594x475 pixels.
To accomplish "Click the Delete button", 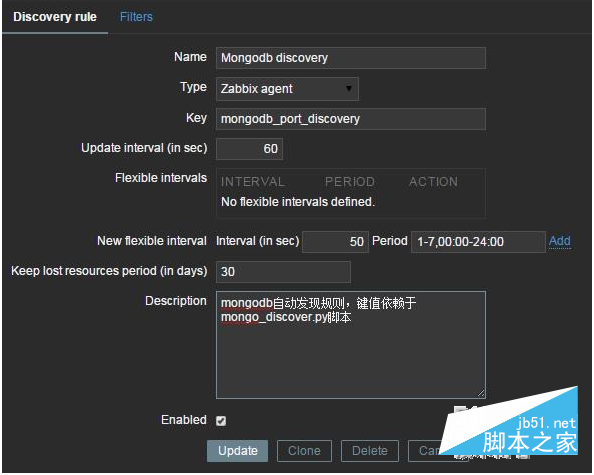I will 370,451.
